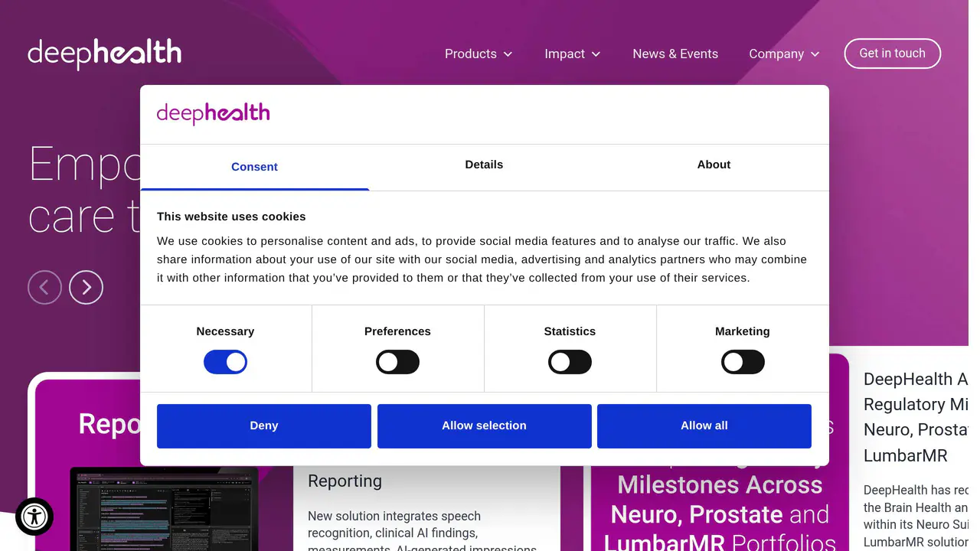Advance to next hero slide arrow
980x551 pixels.
point(86,287)
